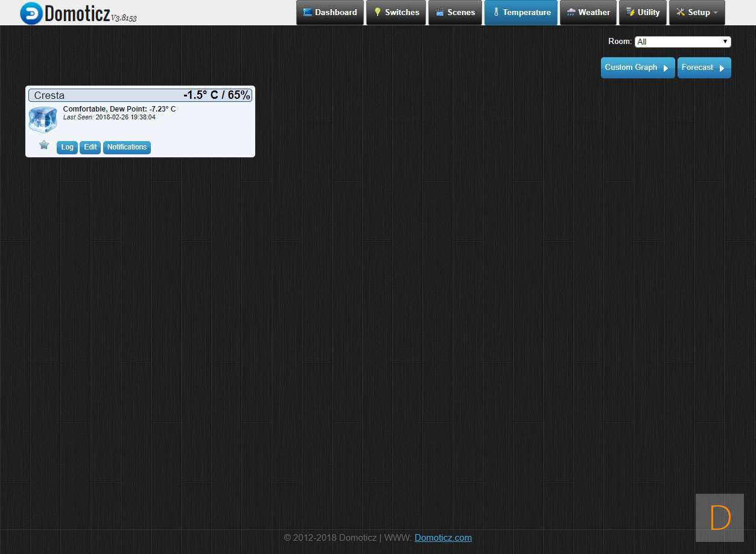This screenshot has height=554, width=756.
Task: Click the Cresta device name header
Action: [49, 95]
